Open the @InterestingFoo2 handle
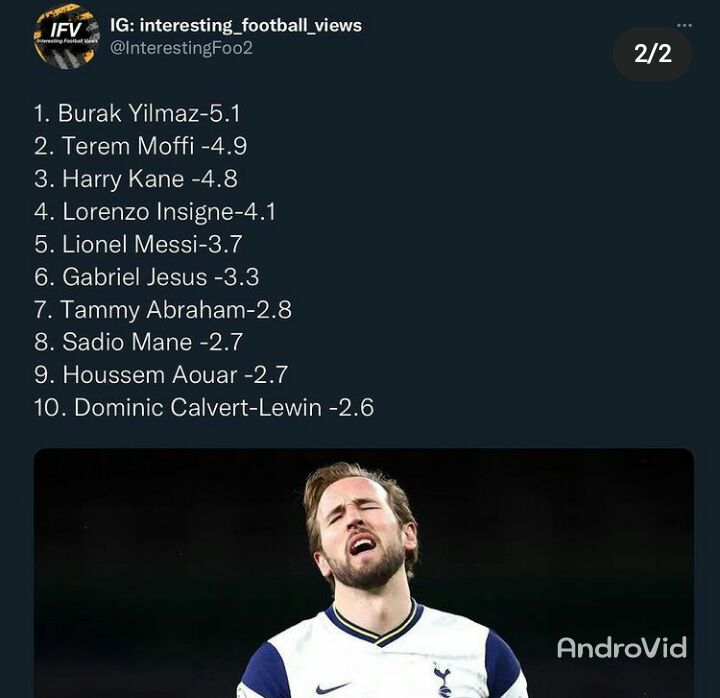Image resolution: width=720 pixels, height=698 pixels. tap(181, 48)
